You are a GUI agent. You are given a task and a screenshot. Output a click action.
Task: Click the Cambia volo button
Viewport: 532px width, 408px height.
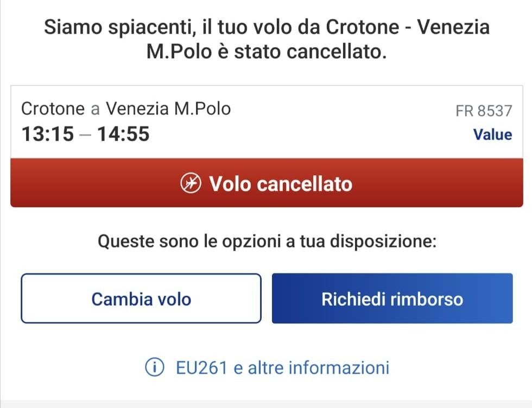coord(141,298)
